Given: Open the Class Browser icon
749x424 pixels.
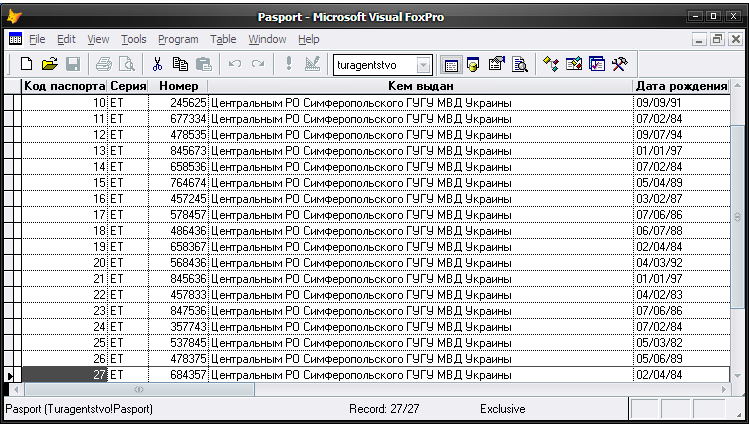Looking at the screenshot, I should [551, 64].
